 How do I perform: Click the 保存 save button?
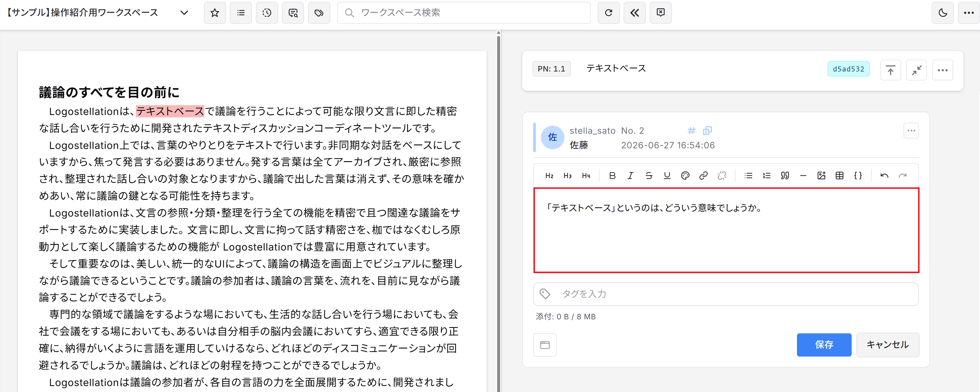point(824,345)
